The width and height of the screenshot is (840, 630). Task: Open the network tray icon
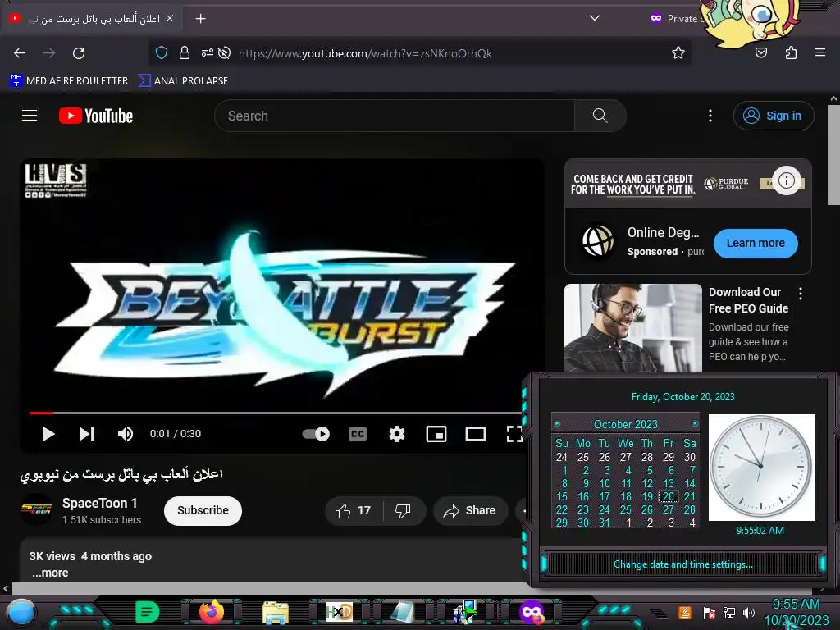coord(729,612)
